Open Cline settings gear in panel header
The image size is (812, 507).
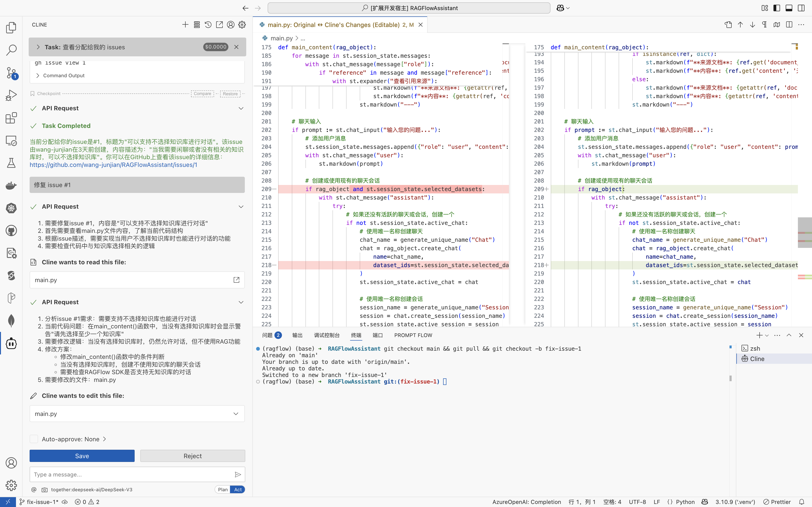point(242,25)
